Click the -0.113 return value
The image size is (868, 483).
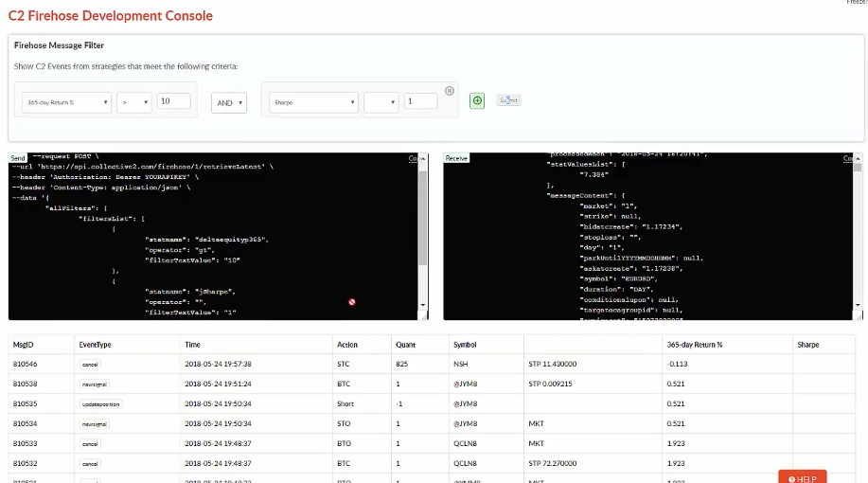click(677, 364)
